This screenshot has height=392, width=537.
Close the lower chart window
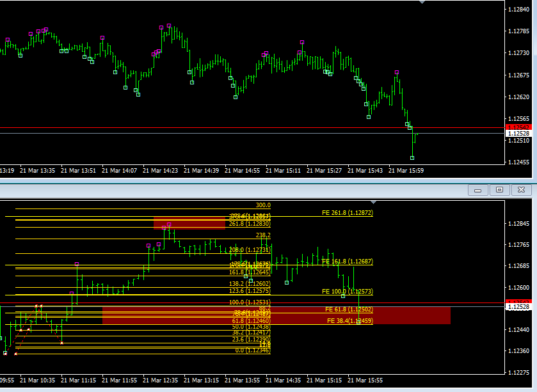(521, 190)
